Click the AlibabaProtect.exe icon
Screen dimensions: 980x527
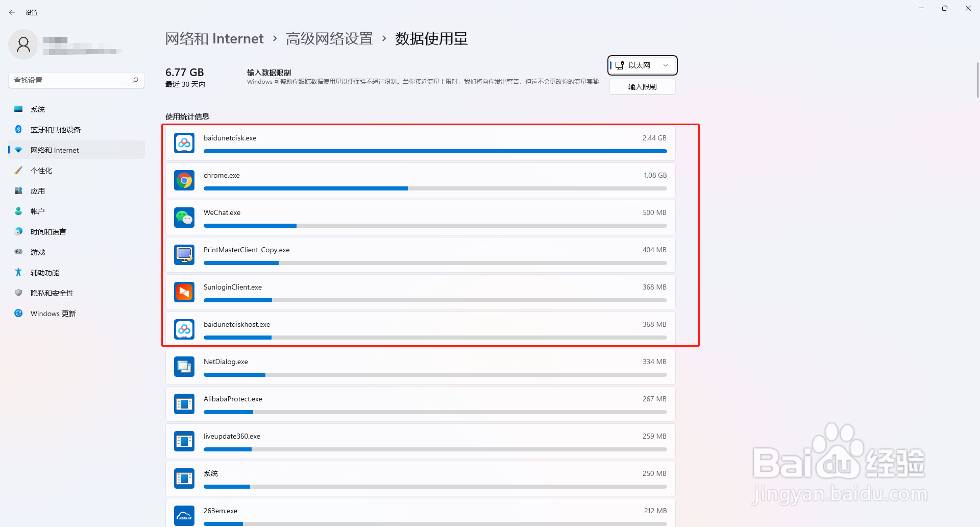[x=184, y=404]
